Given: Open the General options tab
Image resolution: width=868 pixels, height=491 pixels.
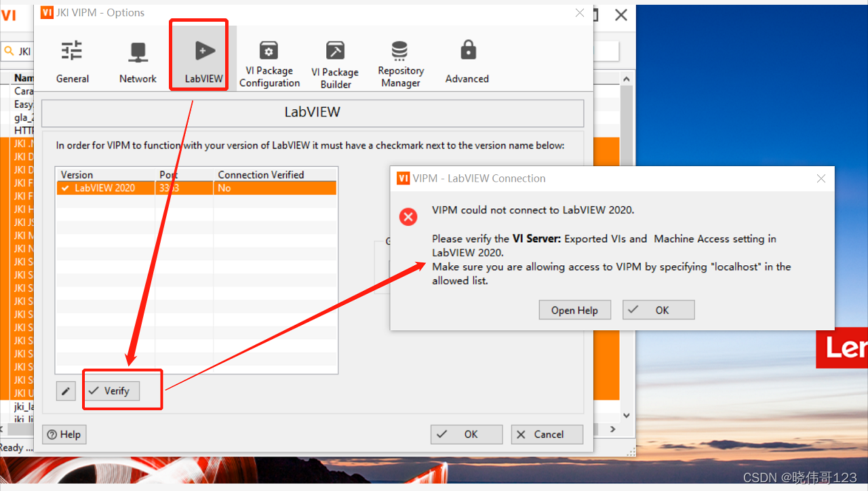Looking at the screenshot, I should [73, 62].
